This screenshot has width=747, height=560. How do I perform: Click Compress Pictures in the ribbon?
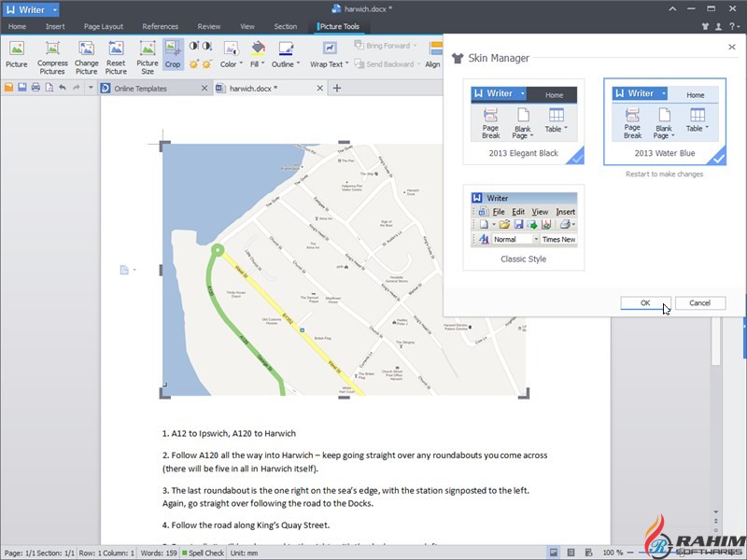point(52,58)
